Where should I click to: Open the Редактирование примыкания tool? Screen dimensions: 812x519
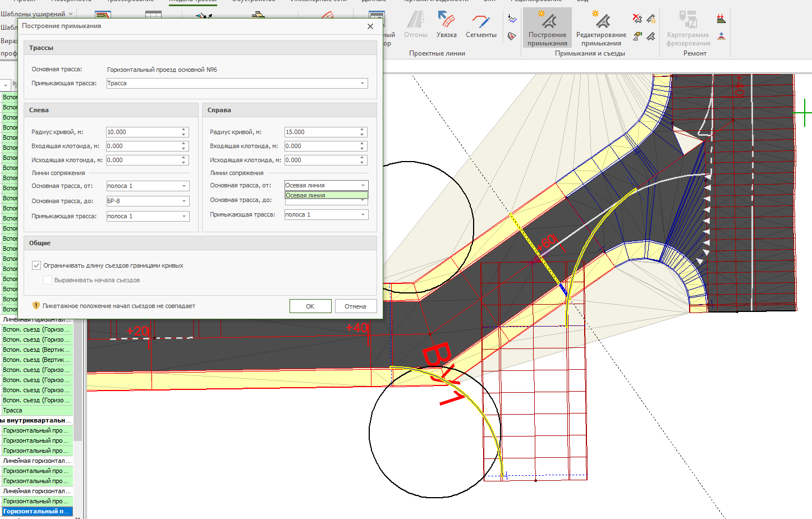(x=601, y=28)
